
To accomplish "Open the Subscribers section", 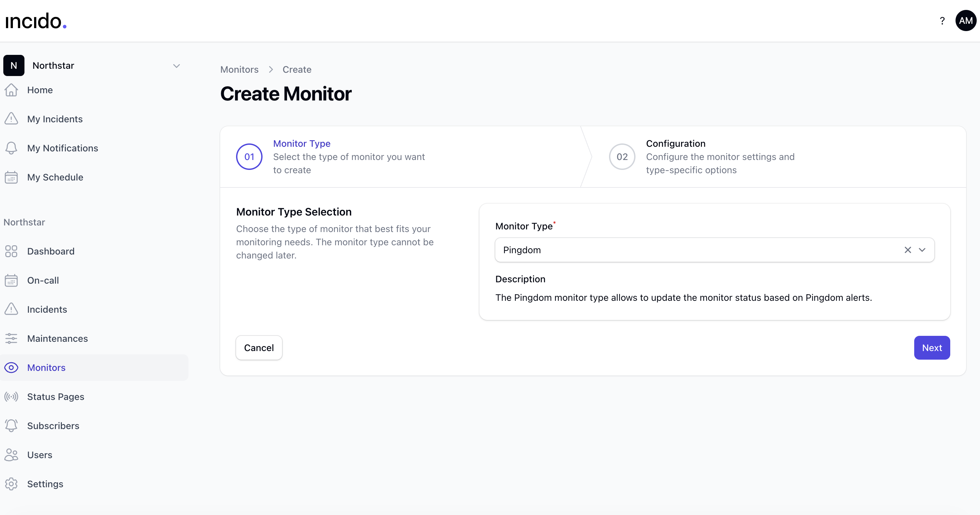I will pyautogui.click(x=53, y=426).
